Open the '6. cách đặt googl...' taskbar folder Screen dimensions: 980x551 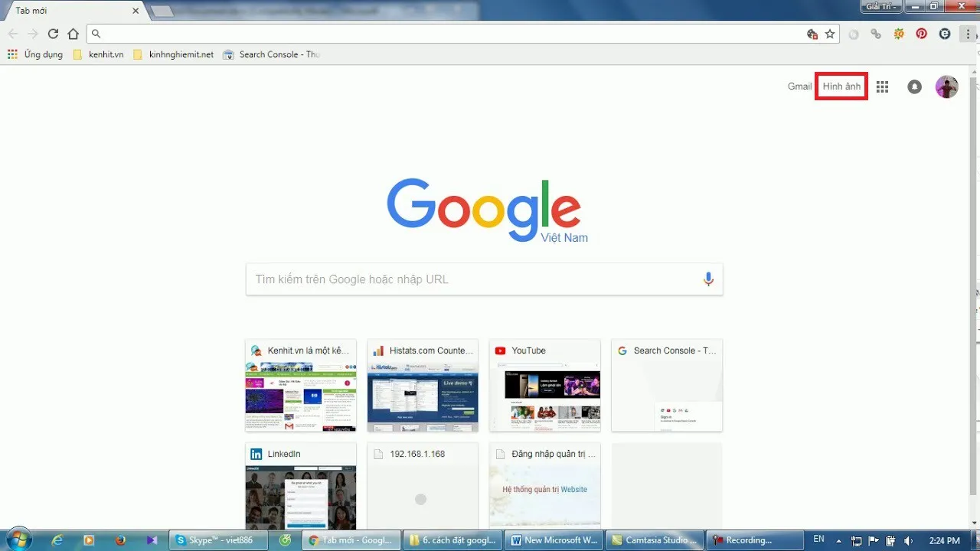(452, 540)
